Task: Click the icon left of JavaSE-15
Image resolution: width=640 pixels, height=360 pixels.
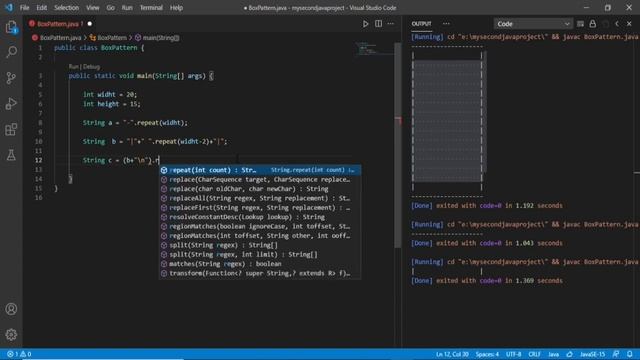Action: tap(570, 354)
